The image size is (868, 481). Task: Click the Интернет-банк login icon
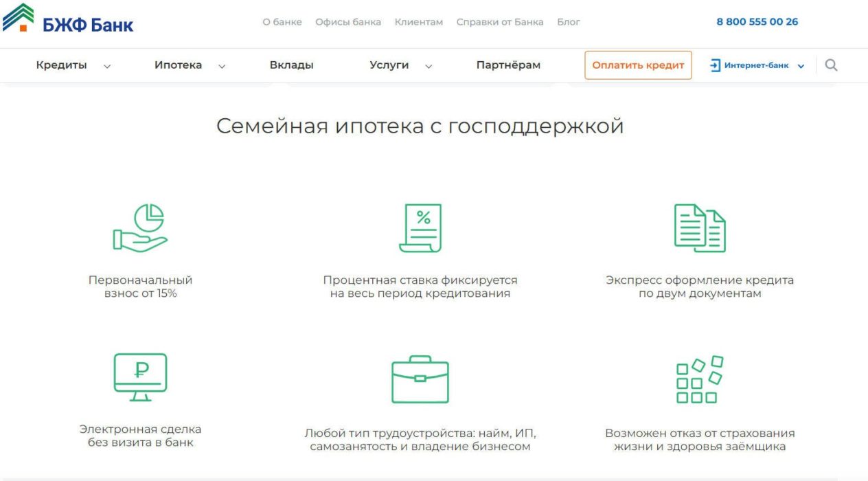[x=715, y=65]
